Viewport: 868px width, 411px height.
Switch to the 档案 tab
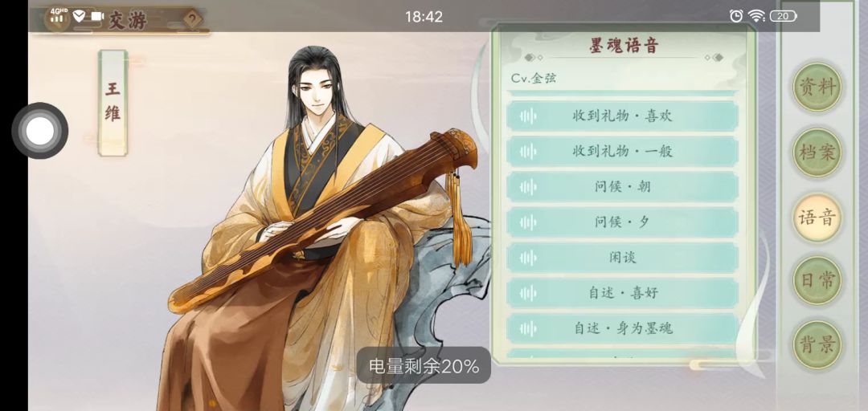[817, 153]
